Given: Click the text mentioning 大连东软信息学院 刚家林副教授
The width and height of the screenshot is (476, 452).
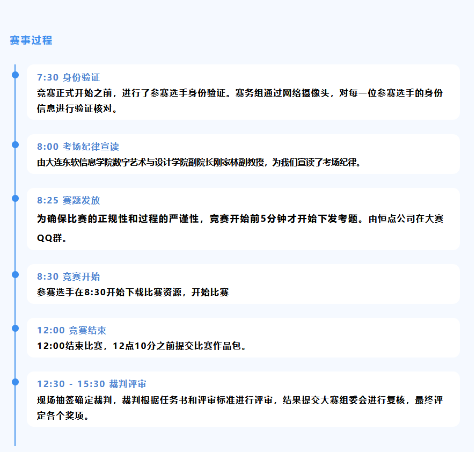Looking at the screenshot, I should click(199, 162).
